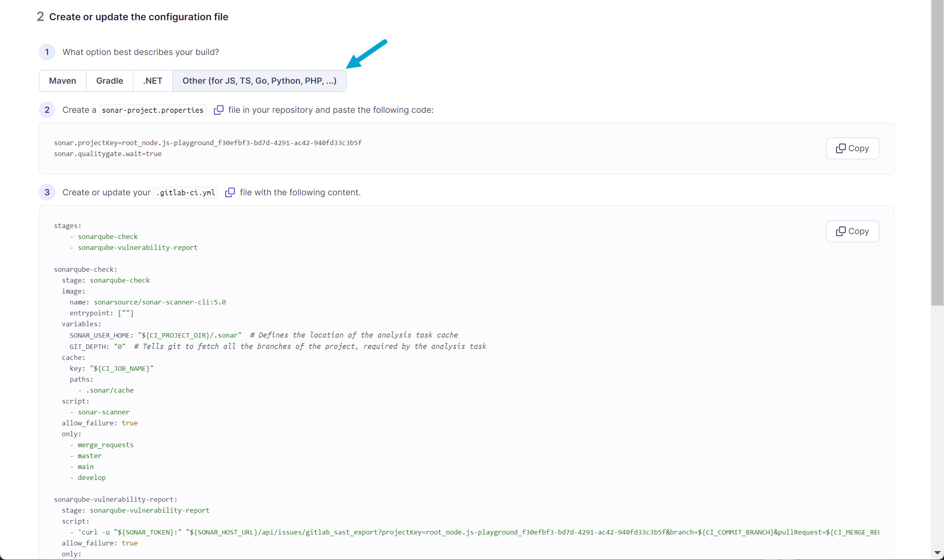The width and height of the screenshot is (944, 560).
Task: Select the Gradle build option
Action: 109,80
